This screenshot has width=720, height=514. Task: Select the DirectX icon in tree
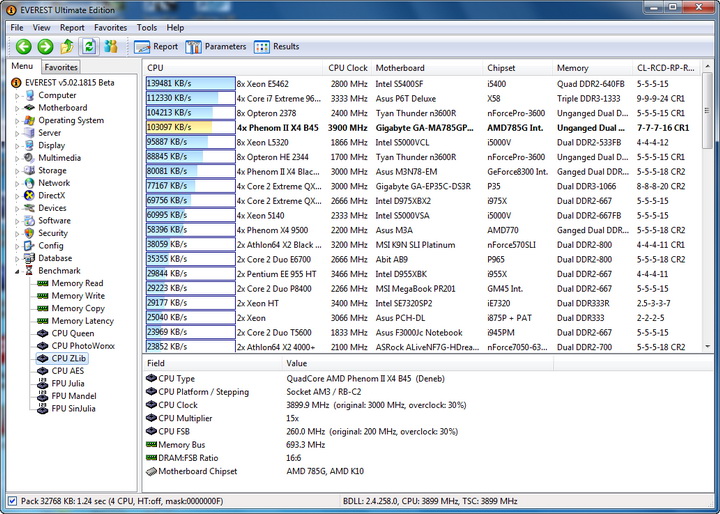[x=29, y=195]
